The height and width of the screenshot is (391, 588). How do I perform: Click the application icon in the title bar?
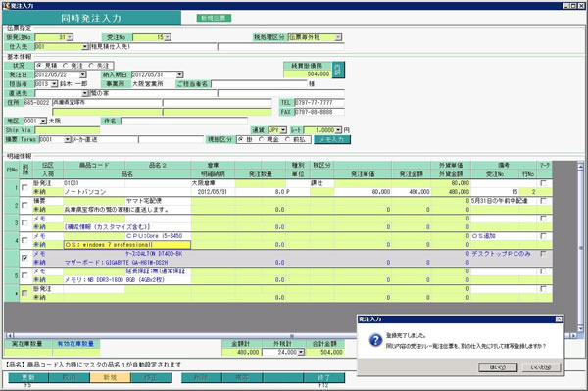6,6
